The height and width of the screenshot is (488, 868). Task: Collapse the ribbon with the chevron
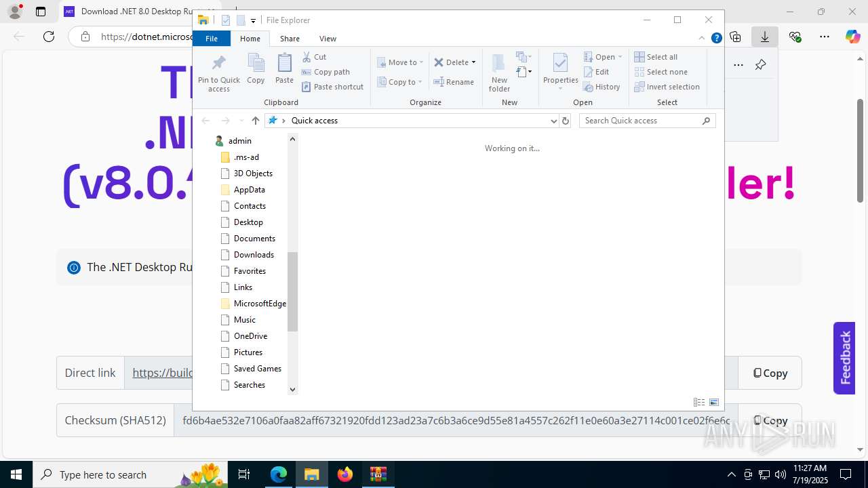pyautogui.click(x=703, y=39)
